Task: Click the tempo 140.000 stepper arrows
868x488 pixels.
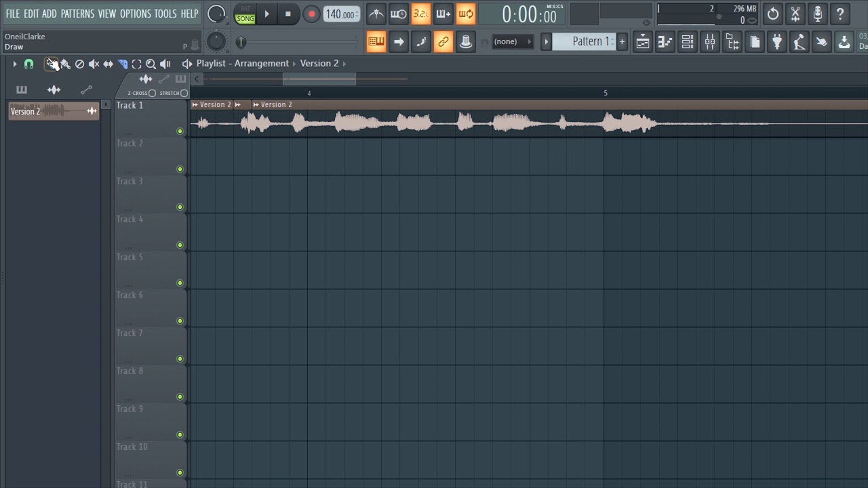Action: [357, 14]
